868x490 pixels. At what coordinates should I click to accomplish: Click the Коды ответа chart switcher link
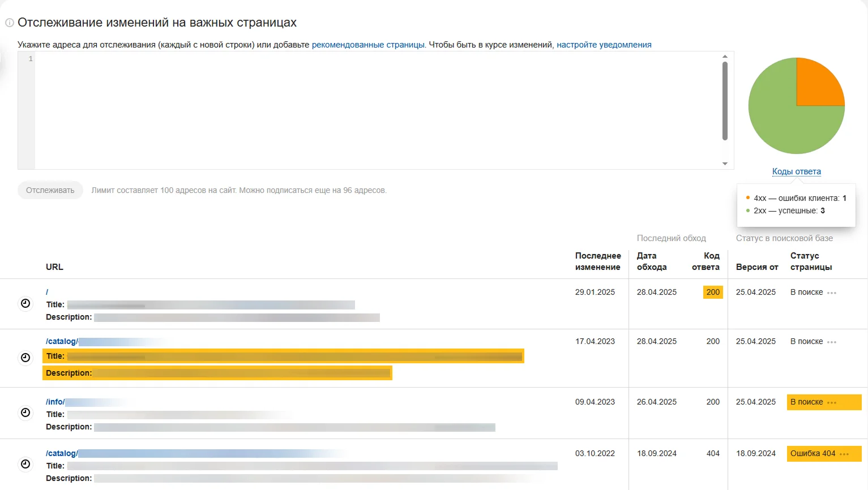[796, 171]
